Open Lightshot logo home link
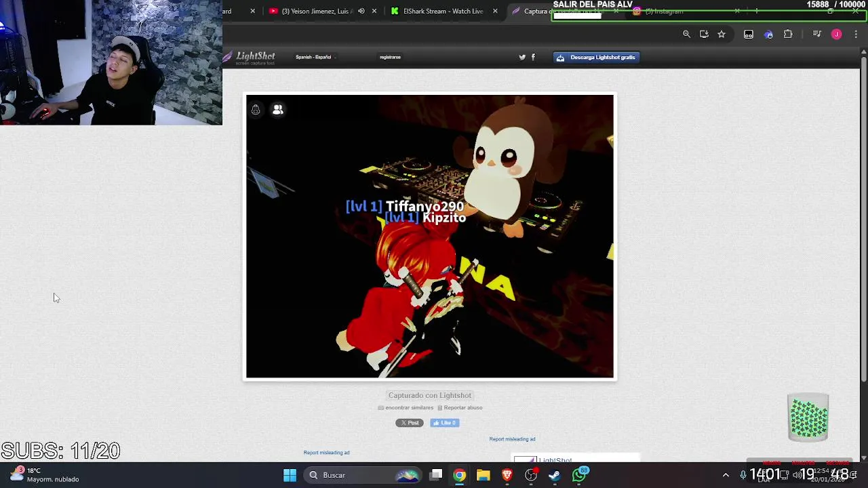The height and width of the screenshot is (488, 868). 250,58
